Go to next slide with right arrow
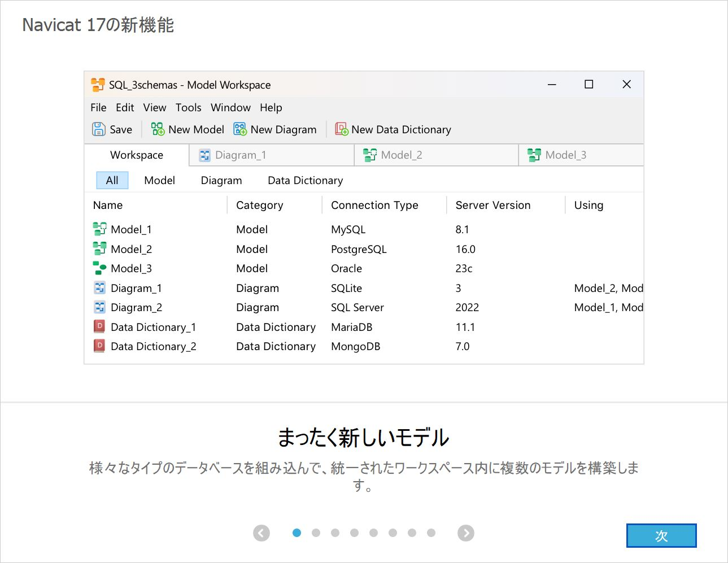Viewport: 728px width, 563px height. (x=465, y=533)
